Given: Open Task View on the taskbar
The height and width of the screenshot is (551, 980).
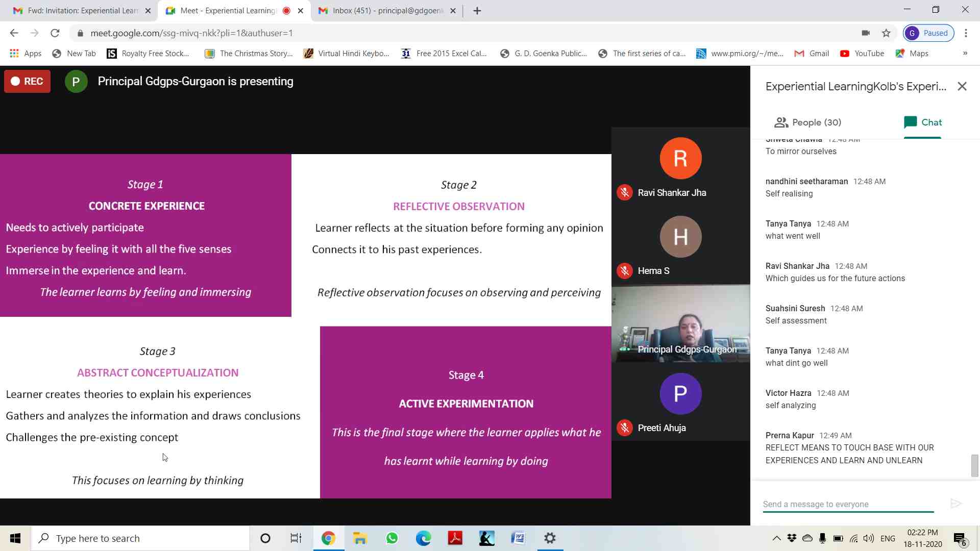Looking at the screenshot, I should point(296,538).
